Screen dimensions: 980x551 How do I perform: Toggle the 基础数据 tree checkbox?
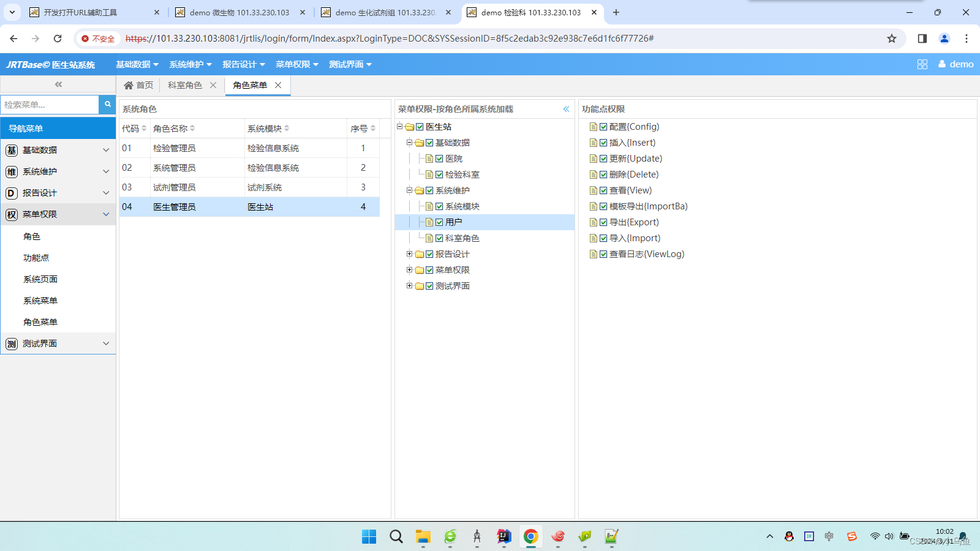[429, 143]
